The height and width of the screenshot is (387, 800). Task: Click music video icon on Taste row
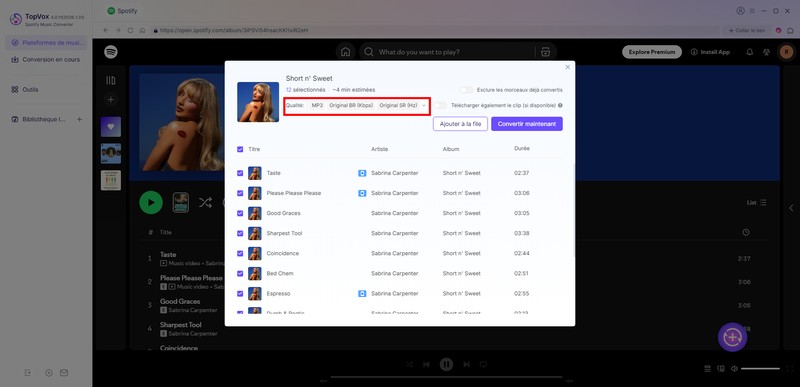click(x=362, y=173)
